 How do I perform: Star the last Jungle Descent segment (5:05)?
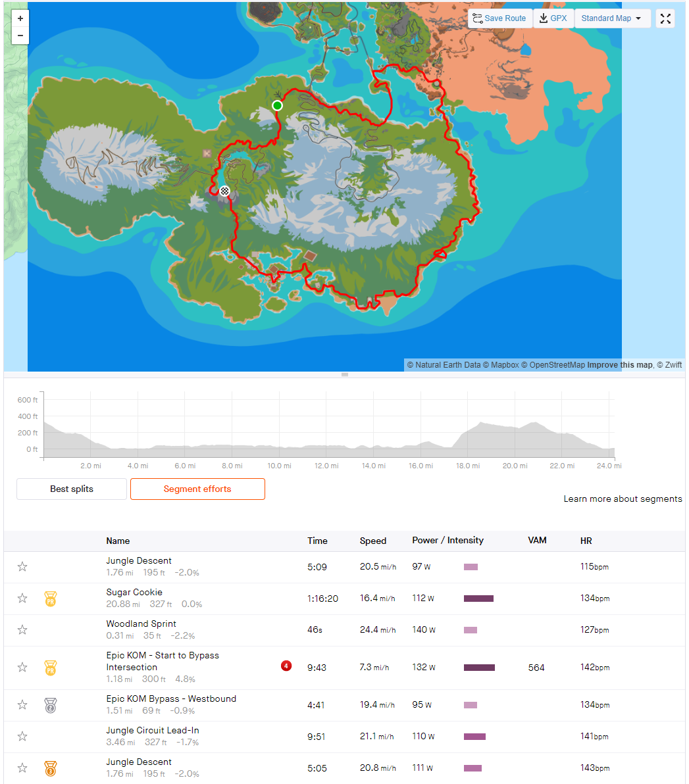pos(22,768)
